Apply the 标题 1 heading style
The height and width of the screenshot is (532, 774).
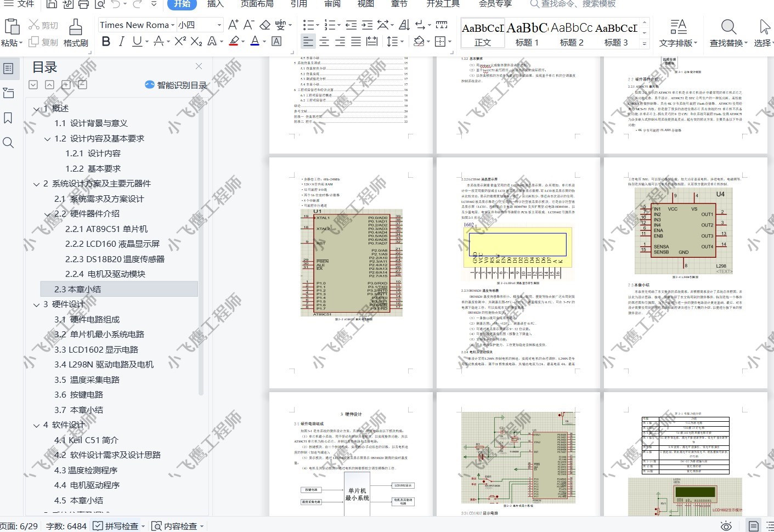[x=527, y=33]
